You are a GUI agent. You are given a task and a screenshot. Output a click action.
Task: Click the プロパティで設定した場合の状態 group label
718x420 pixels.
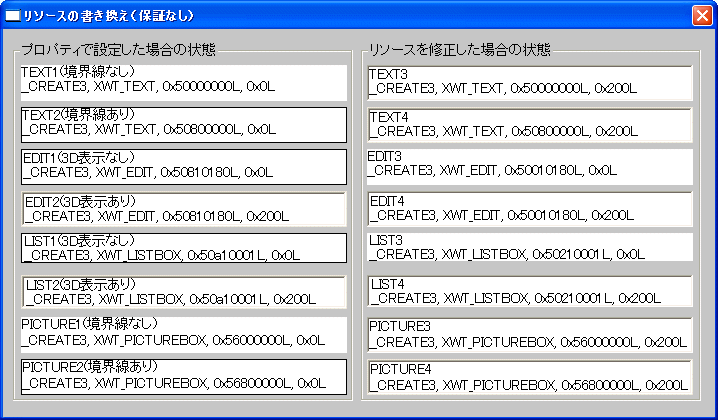118,49
